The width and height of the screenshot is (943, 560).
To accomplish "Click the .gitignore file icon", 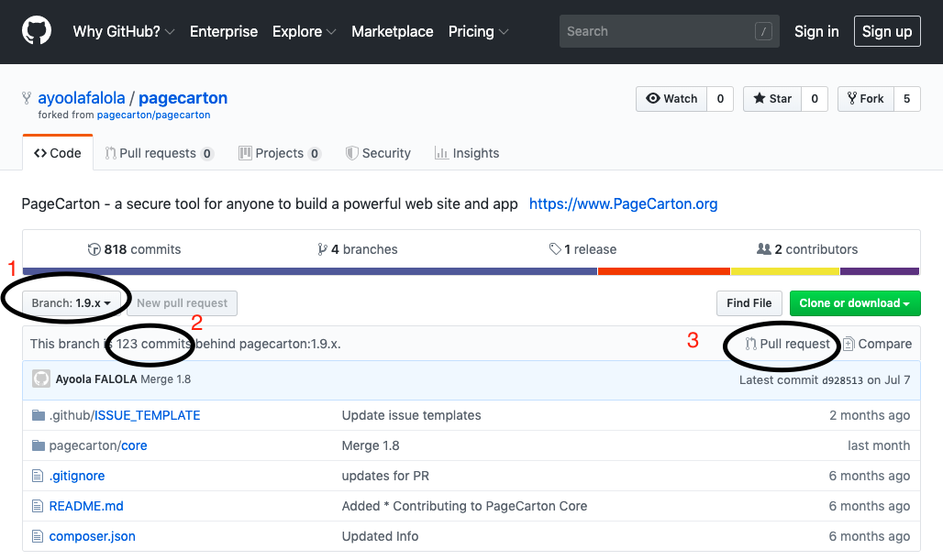I will tap(38, 476).
